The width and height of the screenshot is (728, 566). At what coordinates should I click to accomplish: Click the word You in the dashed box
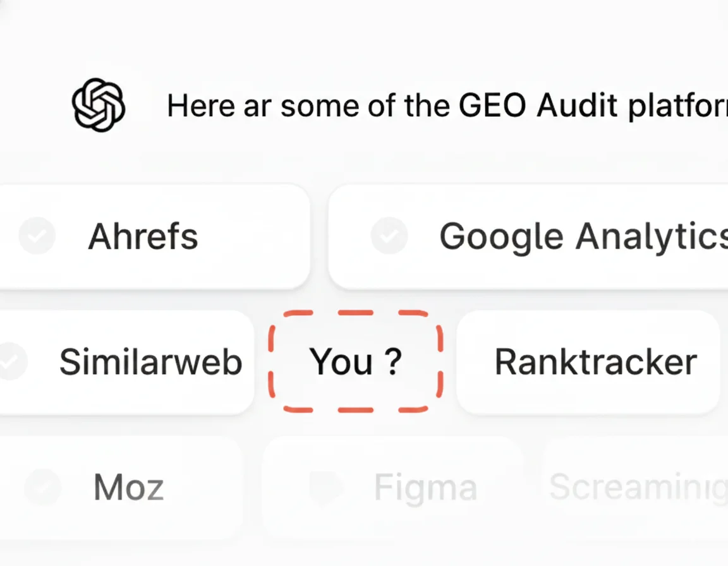tap(341, 362)
